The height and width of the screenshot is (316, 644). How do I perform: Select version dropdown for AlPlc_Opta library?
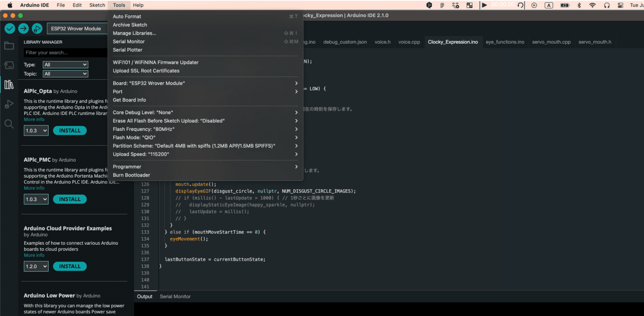pos(36,131)
